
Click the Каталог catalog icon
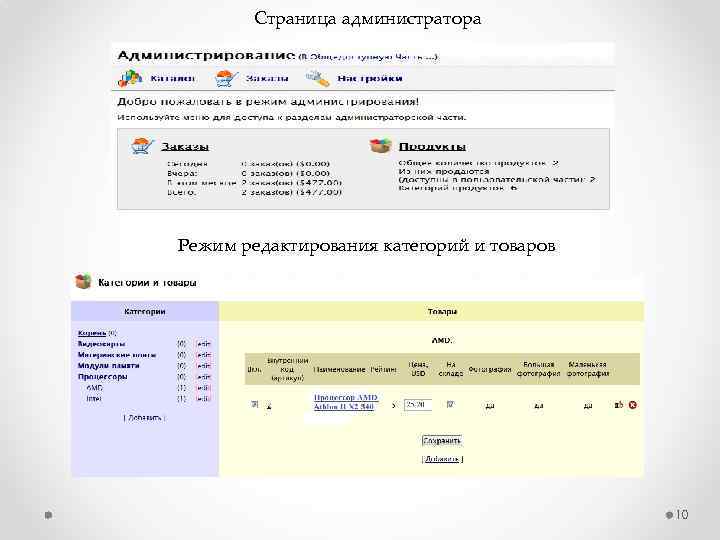[130, 79]
